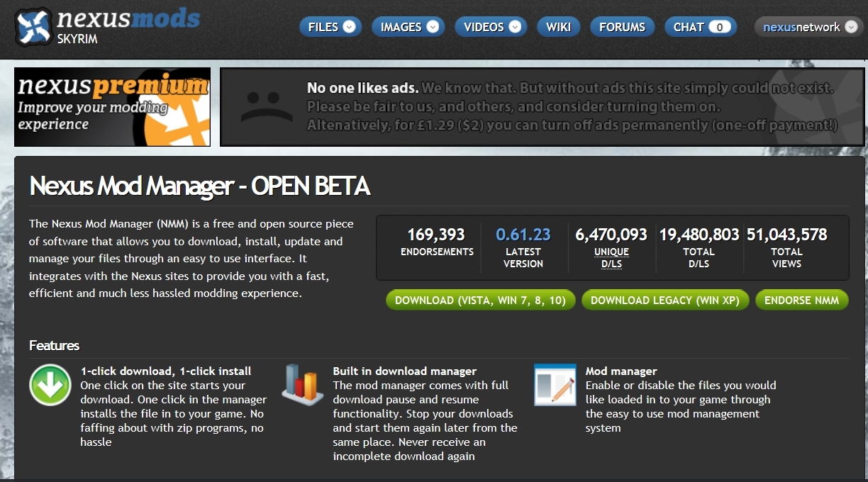
Task: Click the '1-click download, 1-click install' title
Action: point(166,371)
